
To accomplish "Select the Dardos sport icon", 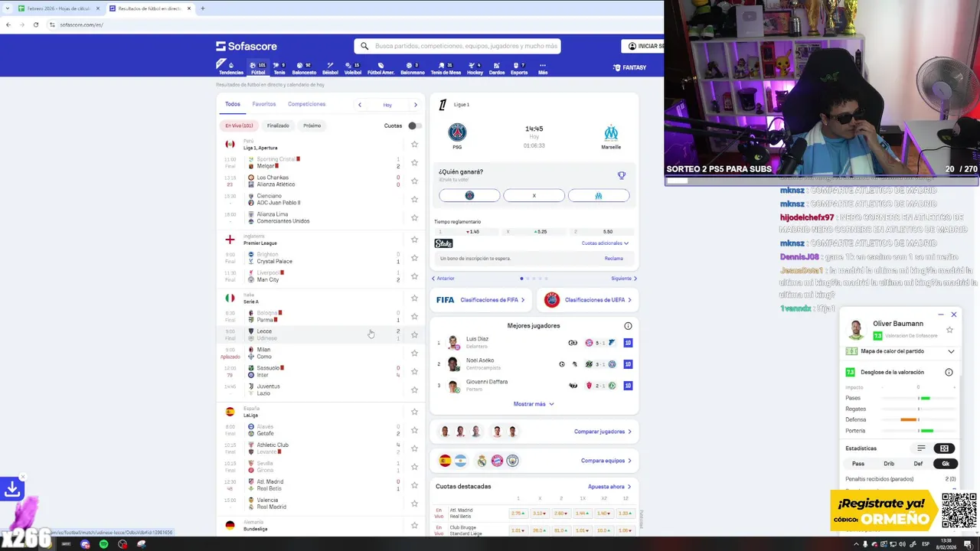I will (x=497, y=68).
